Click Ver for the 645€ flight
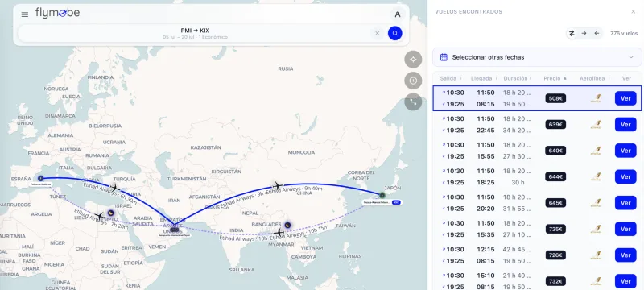The height and width of the screenshot is (290, 644). point(625,203)
